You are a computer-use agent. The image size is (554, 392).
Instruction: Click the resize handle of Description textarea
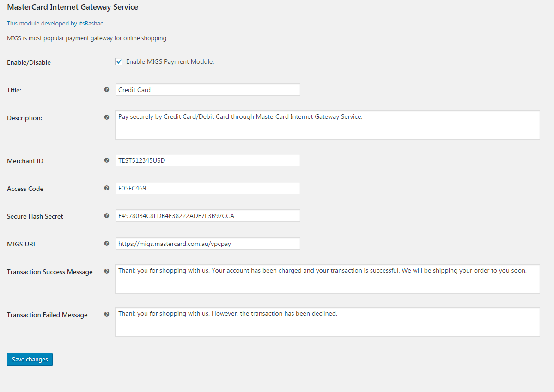pos(537,137)
